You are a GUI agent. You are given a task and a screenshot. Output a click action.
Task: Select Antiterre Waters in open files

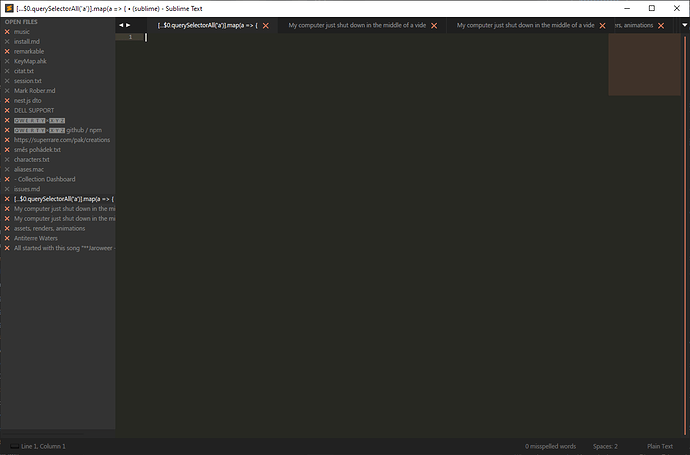36,238
